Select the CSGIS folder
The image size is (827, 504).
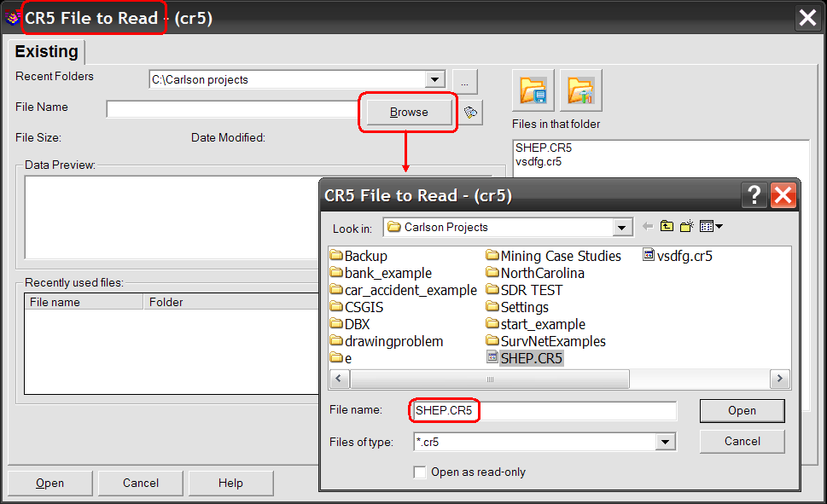(x=357, y=307)
